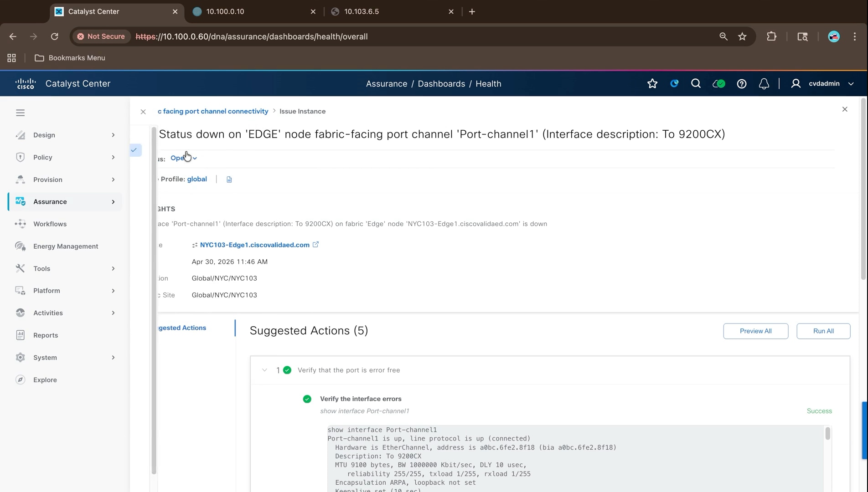Open the AI assistant icon in header
The image size is (868, 492).
(x=674, y=83)
